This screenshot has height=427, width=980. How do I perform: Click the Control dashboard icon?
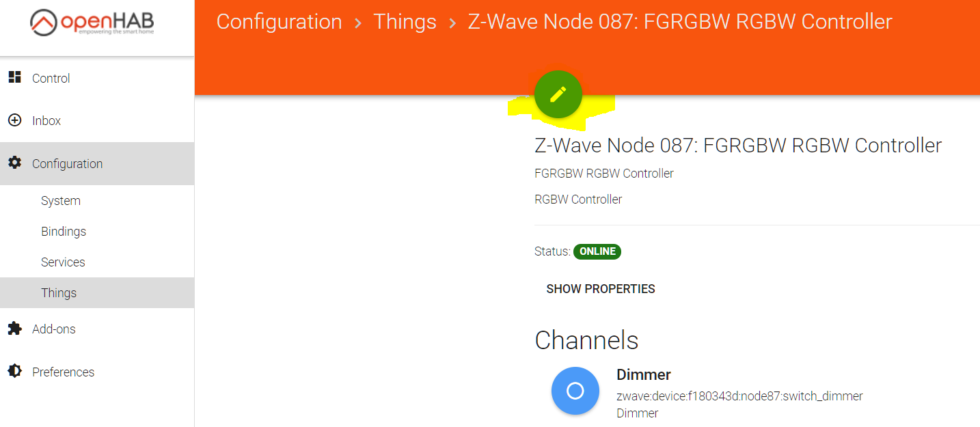point(14,78)
